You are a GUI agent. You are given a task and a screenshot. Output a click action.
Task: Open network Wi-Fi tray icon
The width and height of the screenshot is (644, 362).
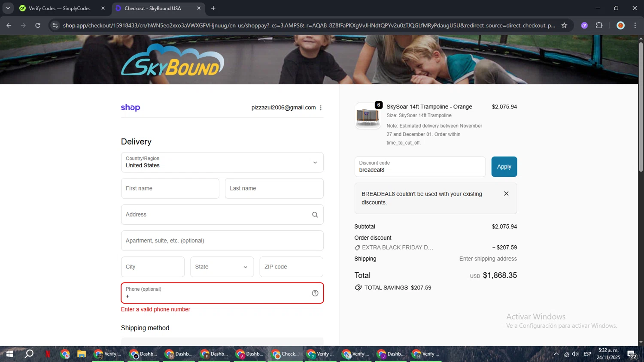566,354
